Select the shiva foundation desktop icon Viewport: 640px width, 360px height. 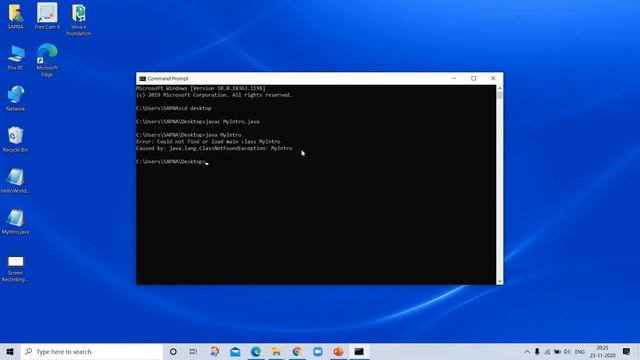(x=79, y=20)
